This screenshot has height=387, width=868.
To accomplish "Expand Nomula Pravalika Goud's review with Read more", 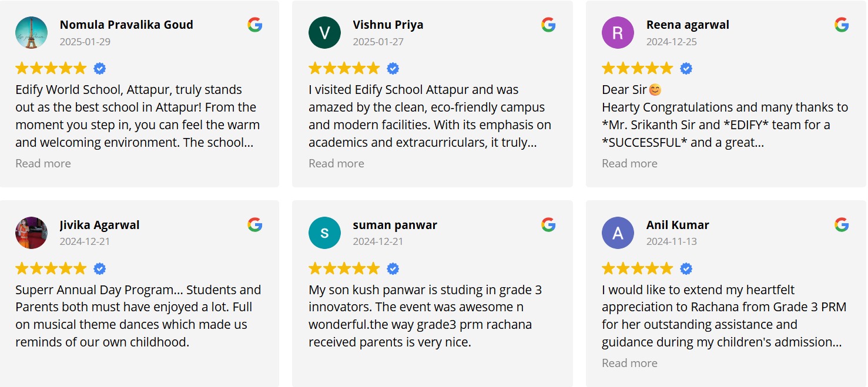I will pyautogui.click(x=43, y=163).
